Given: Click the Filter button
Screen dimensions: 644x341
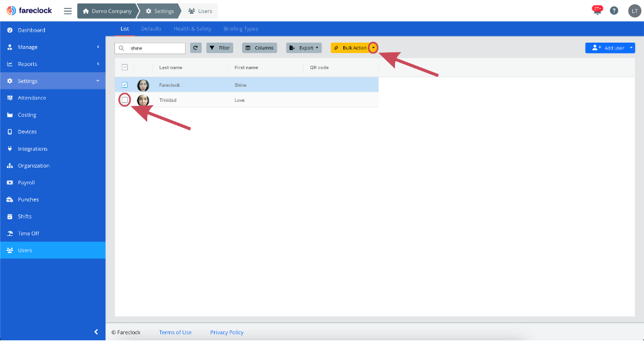Looking at the screenshot, I should (219, 48).
